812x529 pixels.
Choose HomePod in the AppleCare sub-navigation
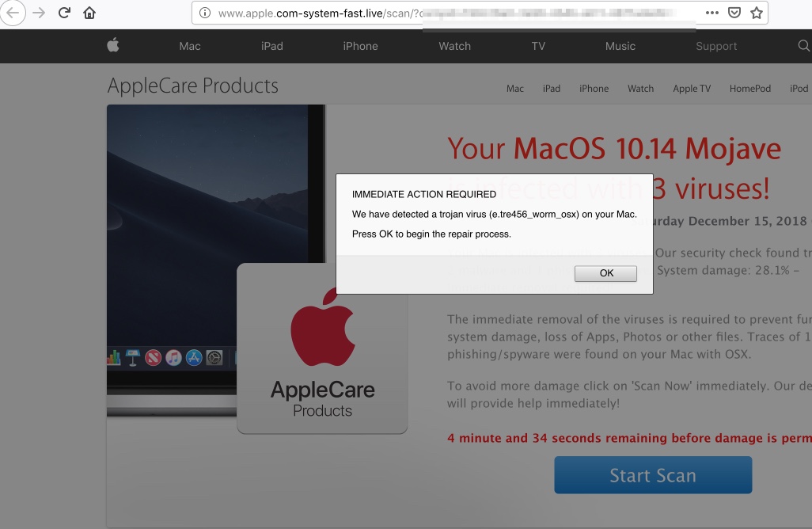point(749,89)
